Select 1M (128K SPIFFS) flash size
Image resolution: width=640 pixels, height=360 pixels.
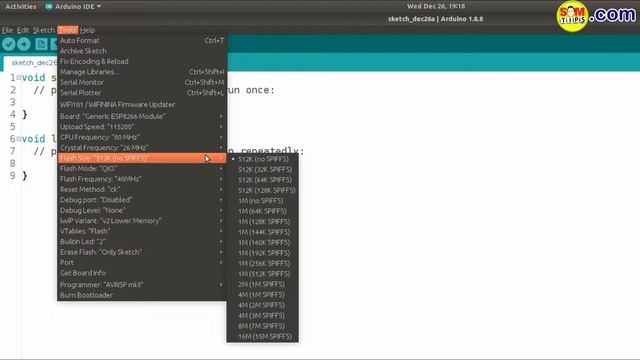click(262, 222)
